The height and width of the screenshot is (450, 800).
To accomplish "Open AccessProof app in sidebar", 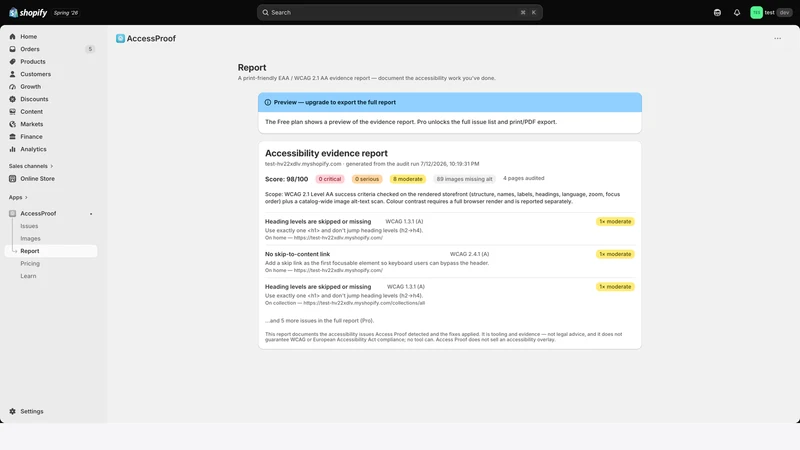I will click(38, 213).
